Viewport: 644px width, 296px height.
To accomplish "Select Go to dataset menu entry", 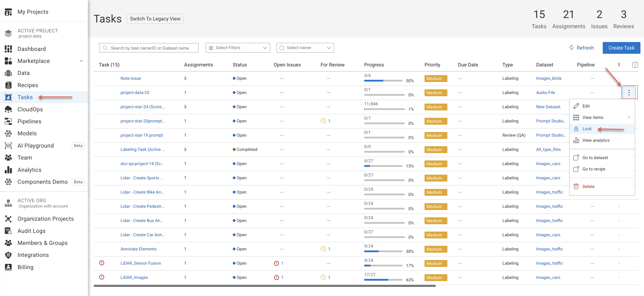I will tap(602, 158).
